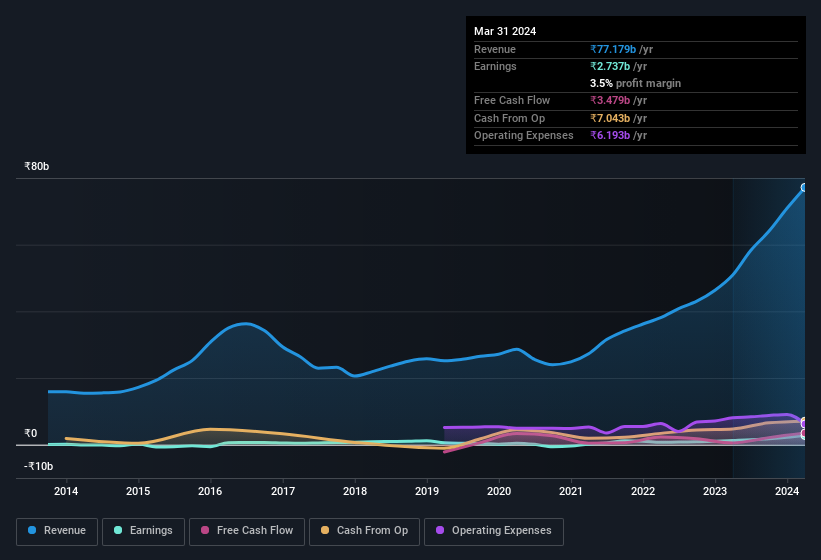Viewport: 821px width, 560px height.
Task: Click the ₹3.479b free cash flow value
Action: tap(610, 100)
